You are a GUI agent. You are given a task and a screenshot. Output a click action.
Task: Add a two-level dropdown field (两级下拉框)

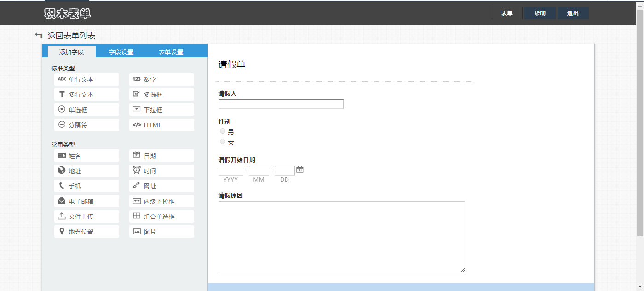click(161, 201)
